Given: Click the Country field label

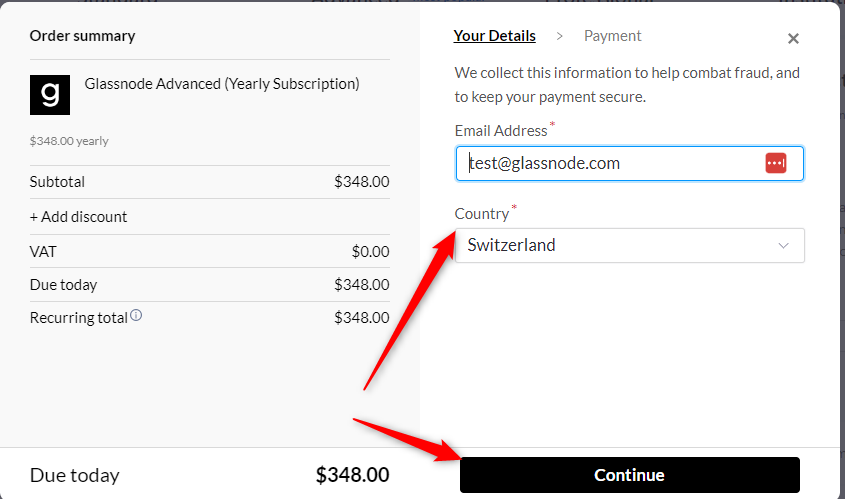Looking at the screenshot, I should (x=482, y=214).
